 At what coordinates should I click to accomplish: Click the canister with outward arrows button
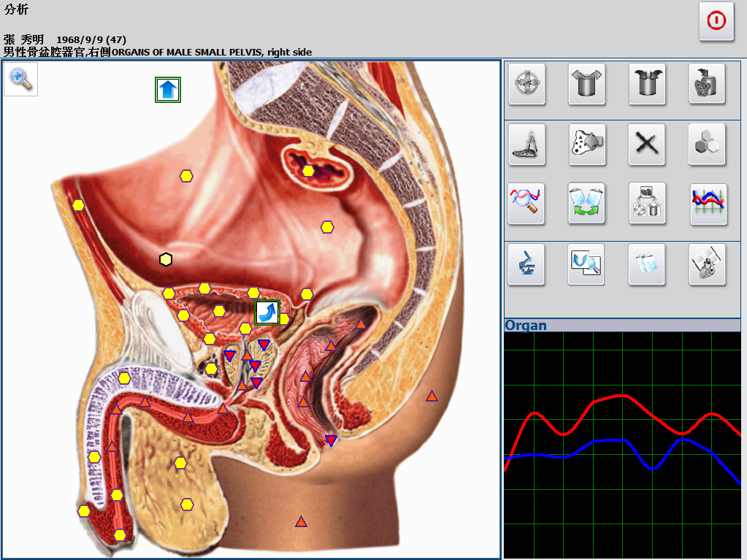point(586,83)
